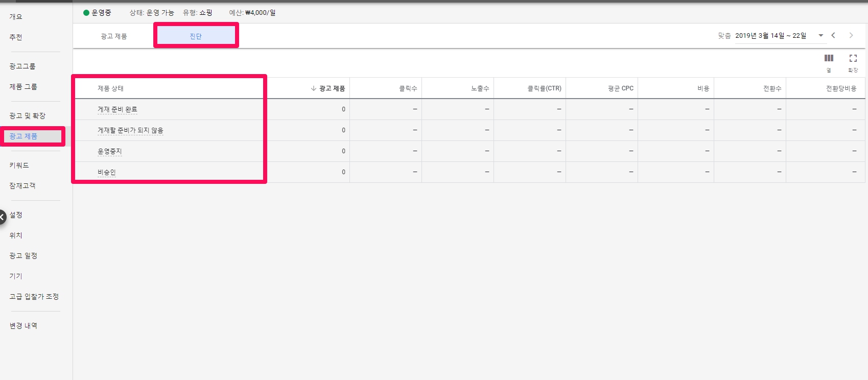Open 설정 in the sidebar
This screenshot has height=380, width=868.
16,215
